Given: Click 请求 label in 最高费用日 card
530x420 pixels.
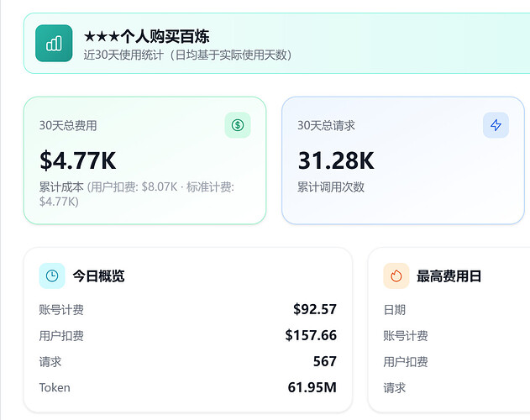Looking at the screenshot, I should pyautogui.click(x=395, y=388).
